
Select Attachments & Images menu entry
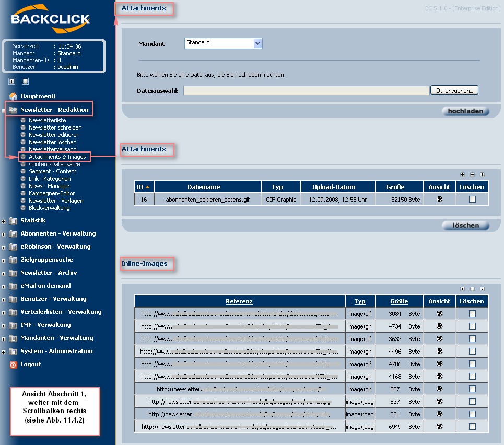point(57,157)
